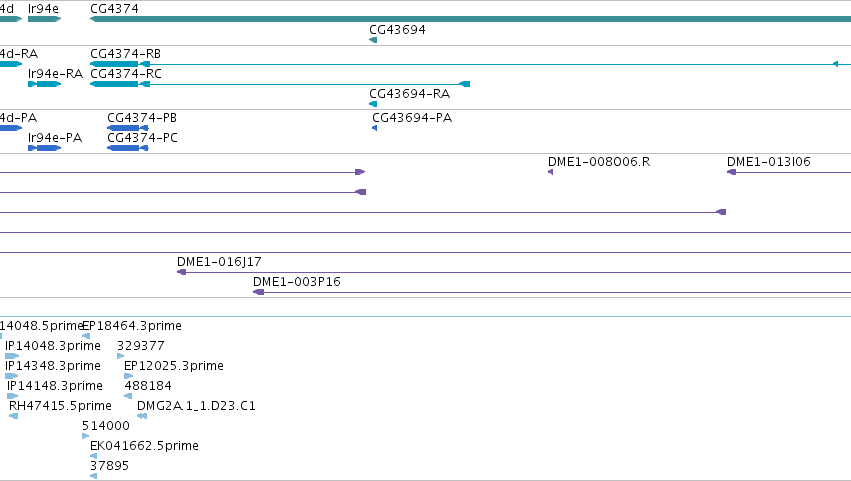The height and width of the screenshot is (481, 851).
Task: Click the Ir94e gene label
Action: tap(43, 9)
